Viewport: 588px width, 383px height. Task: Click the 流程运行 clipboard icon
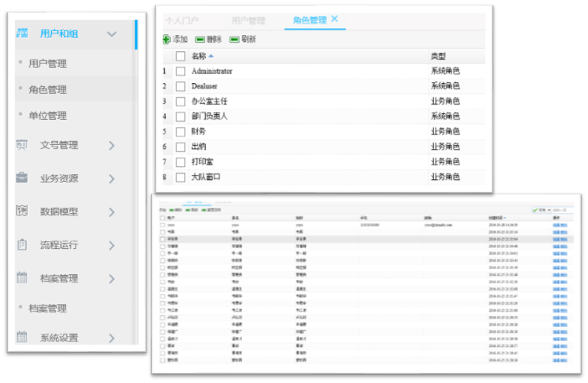[22, 245]
